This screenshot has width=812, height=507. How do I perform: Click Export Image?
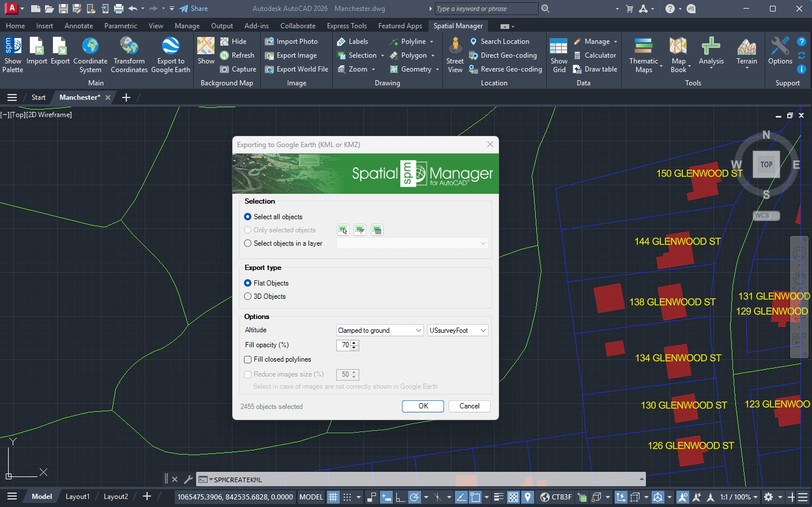click(x=291, y=55)
